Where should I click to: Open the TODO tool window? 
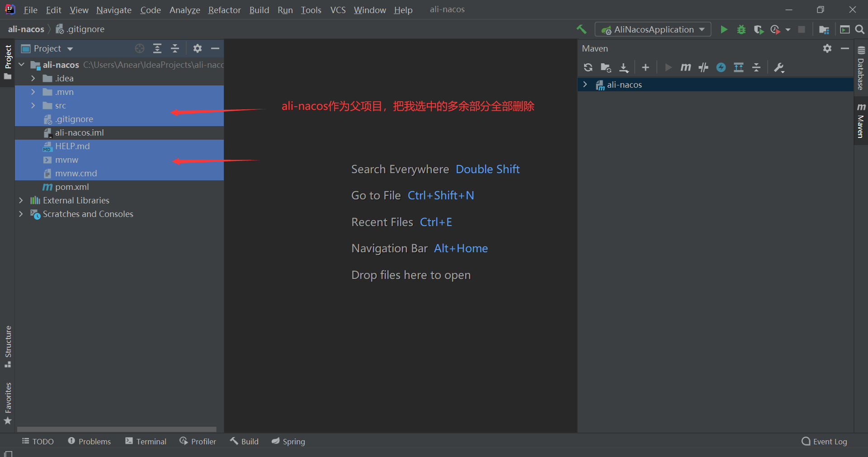click(38, 441)
